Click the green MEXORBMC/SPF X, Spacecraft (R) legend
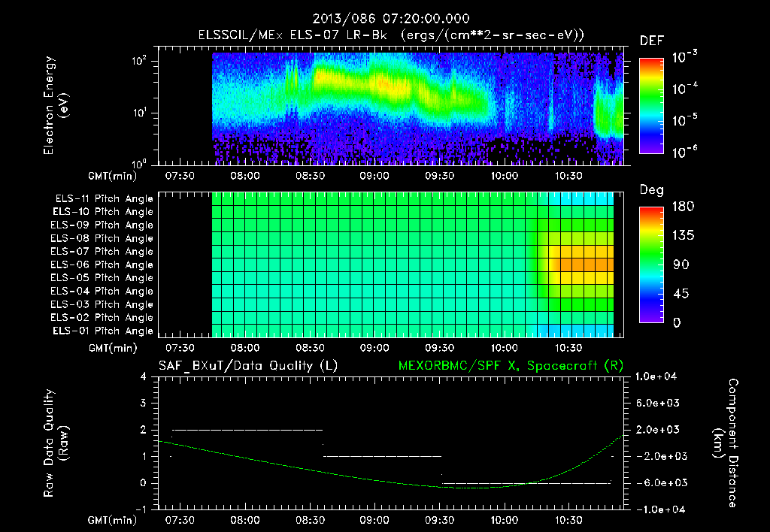 pyautogui.click(x=511, y=366)
